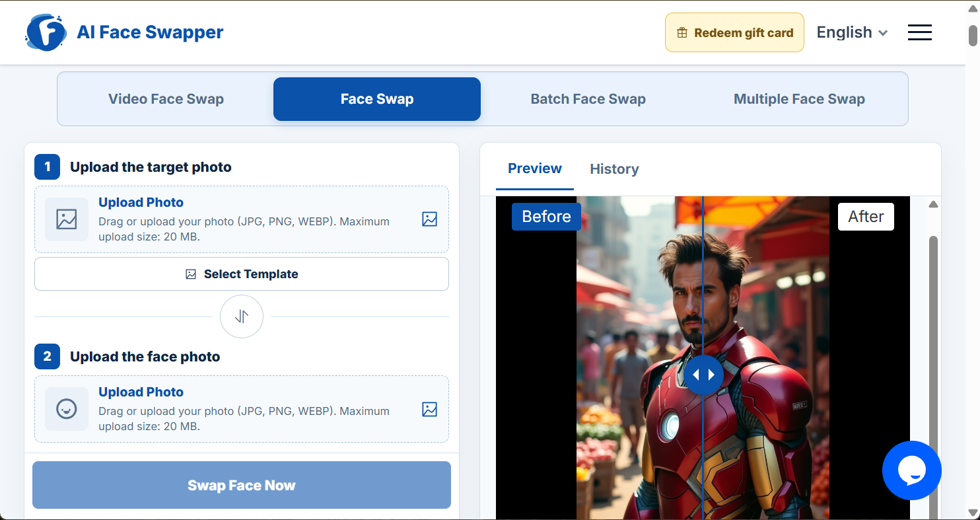Click the Before label on preview
The height and width of the screenshot is (520, 980).
click(x=546, y=217)
